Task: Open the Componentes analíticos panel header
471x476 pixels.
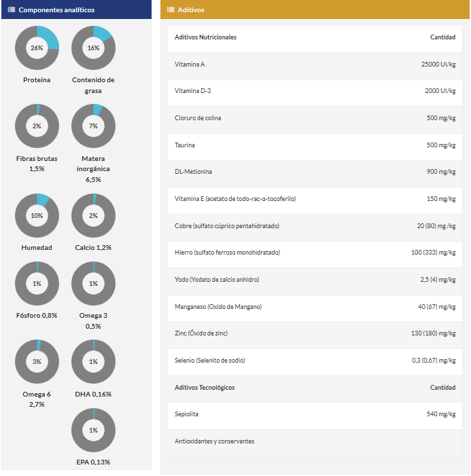Action: point(76,10)
